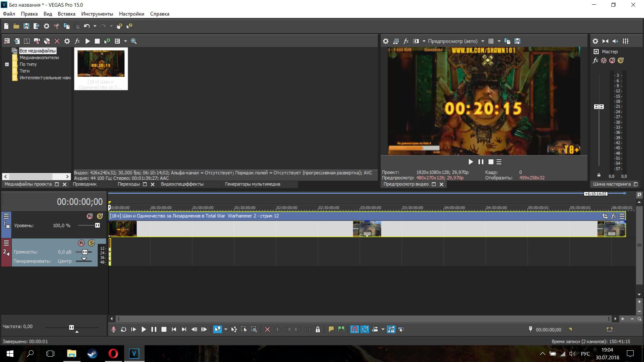This screenshot has height=362, width=644.
Task: Open the media views dropdown arrow
Action: pos(125,41)
